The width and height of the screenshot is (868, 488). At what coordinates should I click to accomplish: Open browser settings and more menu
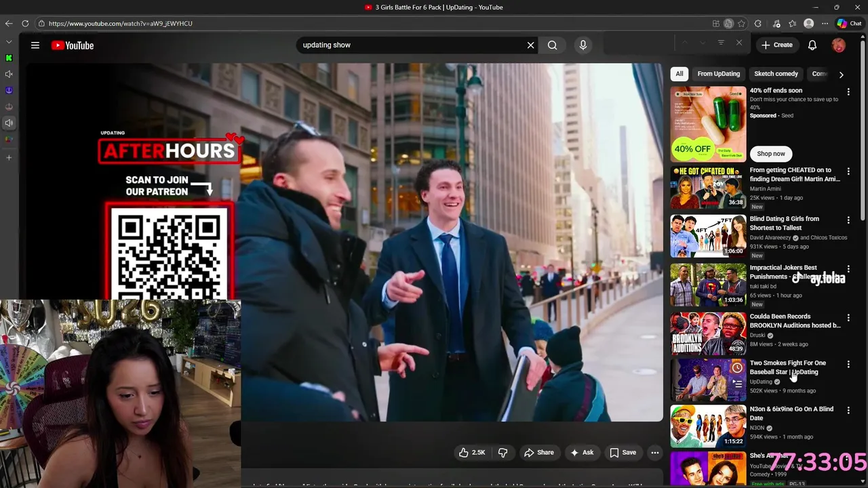pos(825,24)
